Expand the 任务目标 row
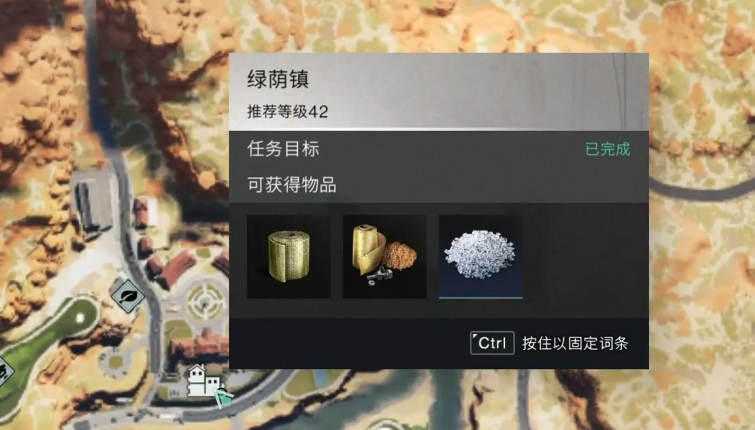 tap(439, 149)
